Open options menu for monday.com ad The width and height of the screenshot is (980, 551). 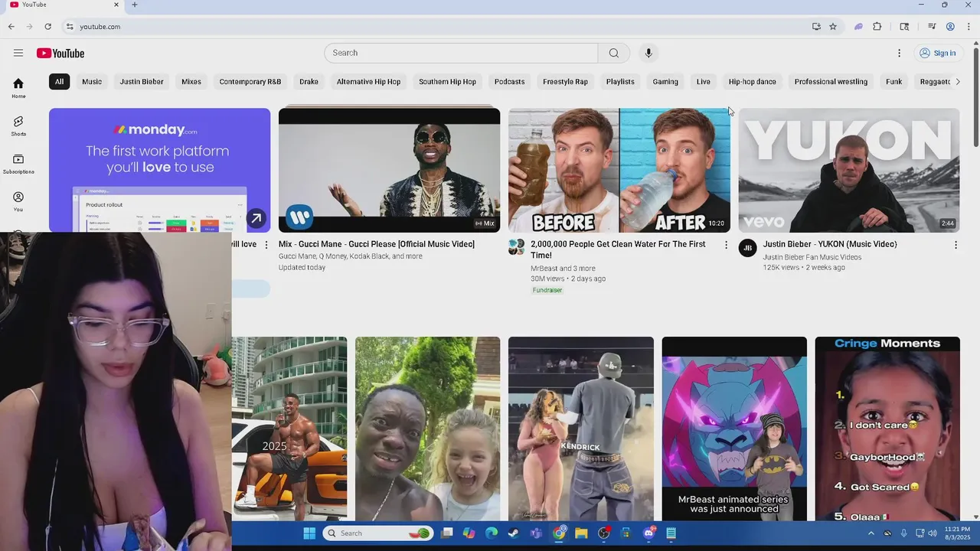point(266,245)
